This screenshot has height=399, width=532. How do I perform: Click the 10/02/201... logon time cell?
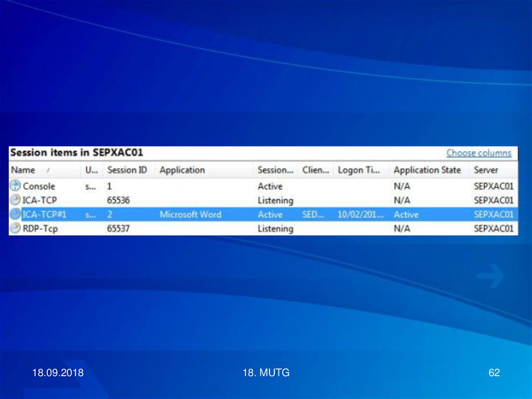click(x=361, y=215)
